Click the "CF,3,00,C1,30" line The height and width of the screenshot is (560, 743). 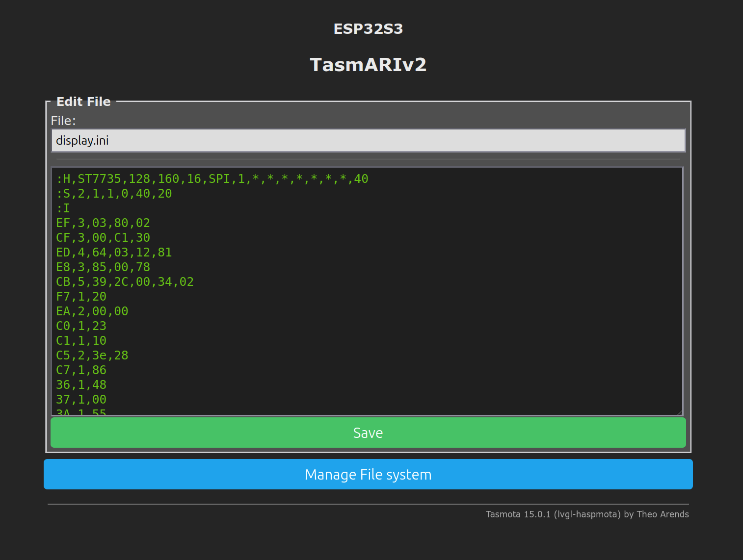point(103,237)
